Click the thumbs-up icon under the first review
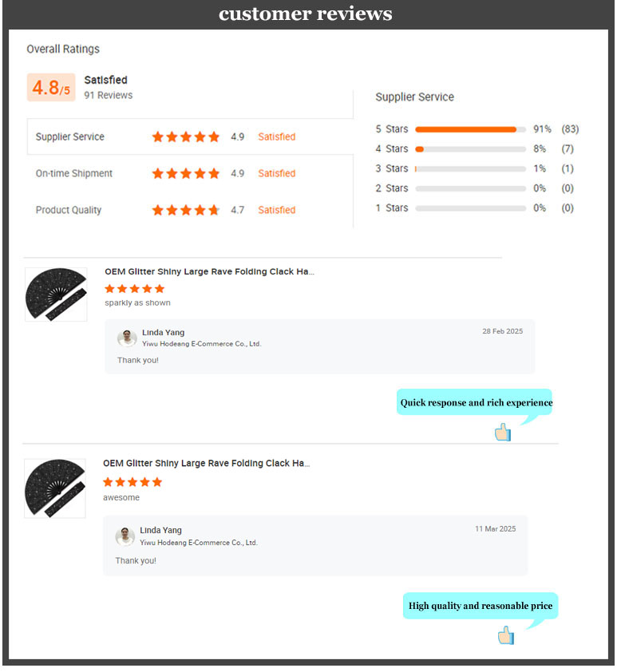Image resolution: width=617 pixels, height=672 pixels. [502, 432]
